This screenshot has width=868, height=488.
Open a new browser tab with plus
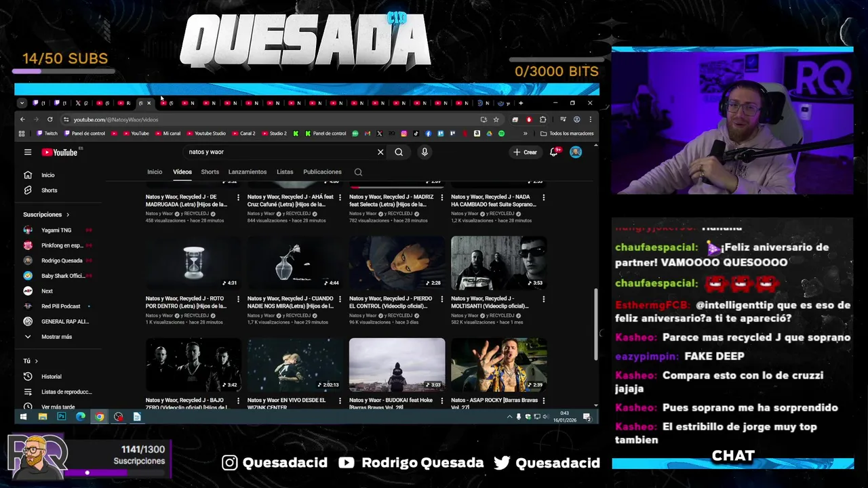(521, 103)
